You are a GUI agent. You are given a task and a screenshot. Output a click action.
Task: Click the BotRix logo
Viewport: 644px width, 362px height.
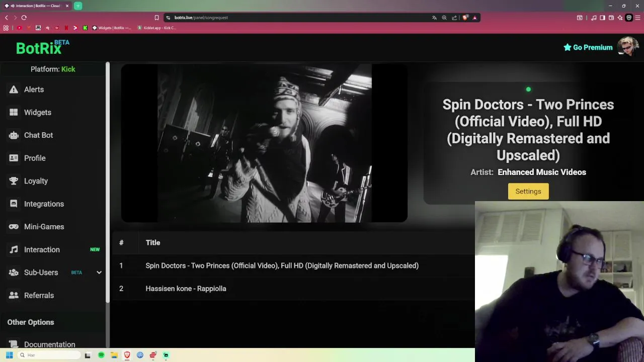[42, 47]
